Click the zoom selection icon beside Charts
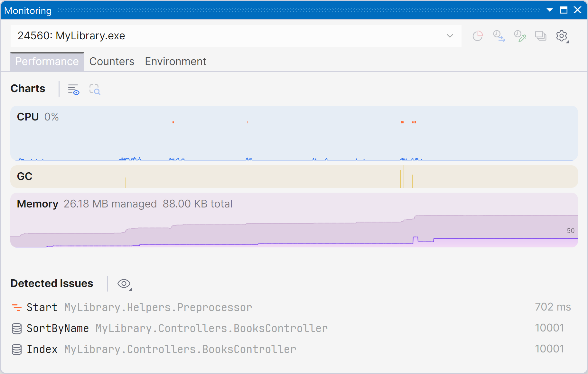This screenshot has width=588, height=374. click(x=95, y=89)
